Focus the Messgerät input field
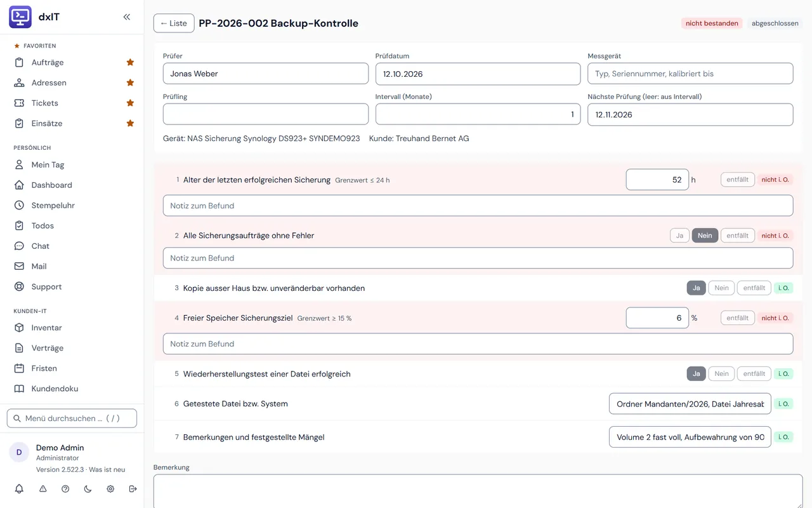 690,74
